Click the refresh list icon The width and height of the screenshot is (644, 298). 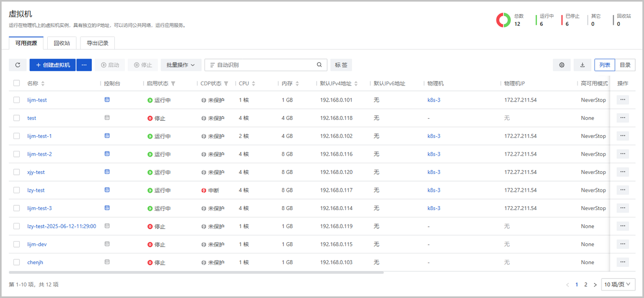(x=17, y=65)
